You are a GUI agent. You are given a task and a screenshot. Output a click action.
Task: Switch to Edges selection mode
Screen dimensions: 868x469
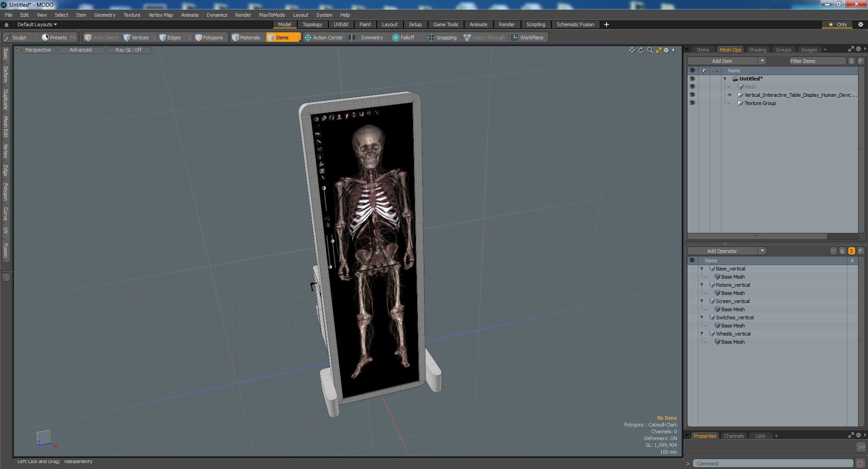pos(175,38)
